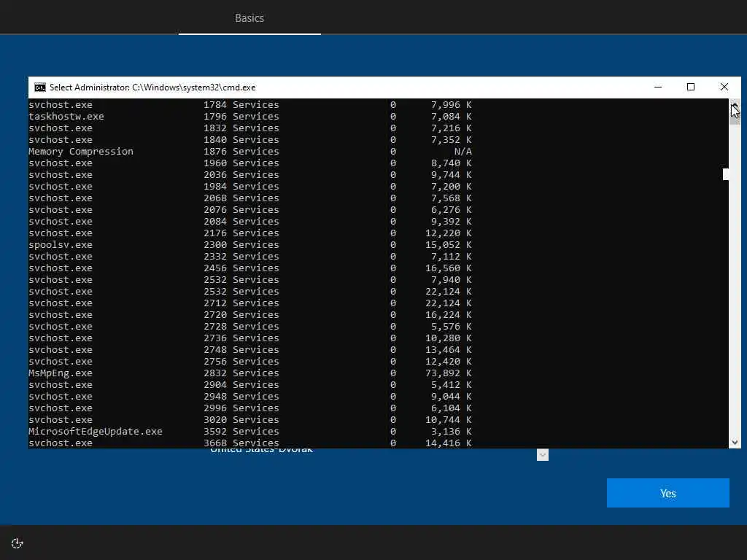Click memory value 6,276 K
Image resolution: width=747 pixels, height=560 pixels.
pos(451,210)
